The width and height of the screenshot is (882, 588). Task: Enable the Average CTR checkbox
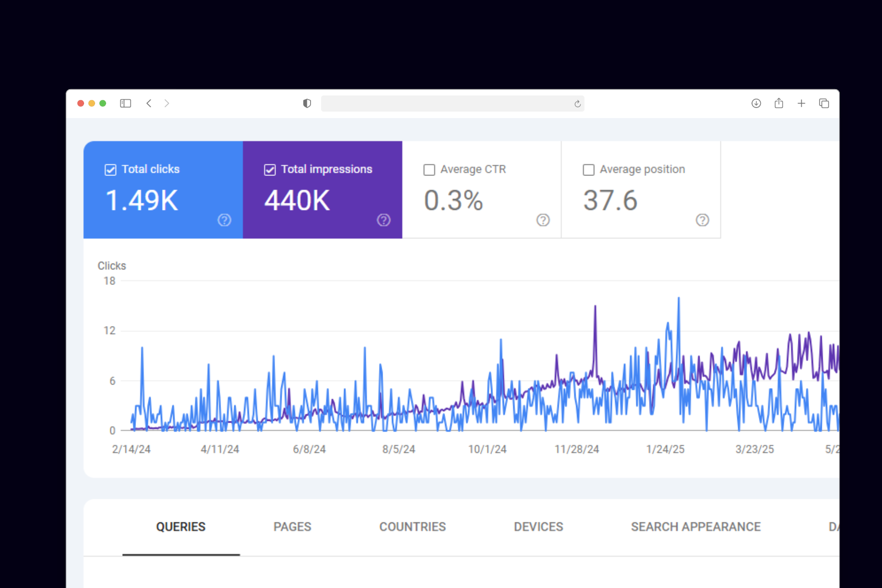(429, 170)
